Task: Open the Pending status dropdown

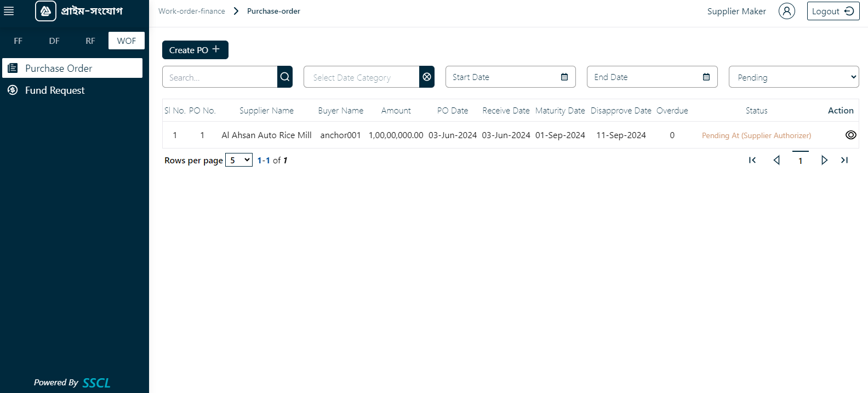Action: (x=793, y=77)
